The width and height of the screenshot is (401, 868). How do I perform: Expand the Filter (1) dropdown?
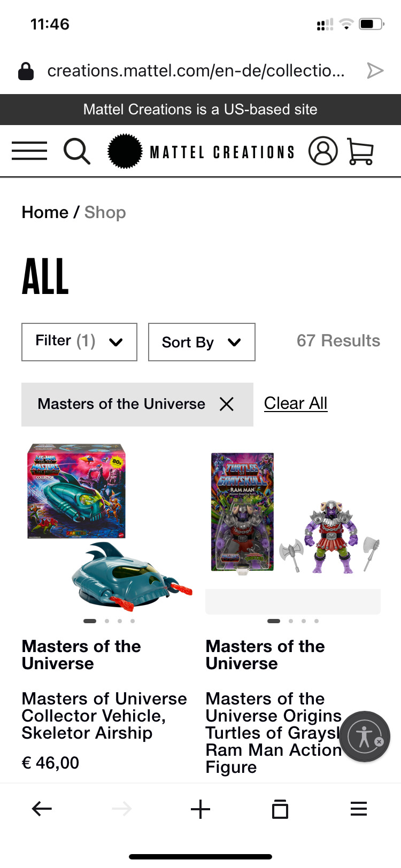click(x=79, y=342)
